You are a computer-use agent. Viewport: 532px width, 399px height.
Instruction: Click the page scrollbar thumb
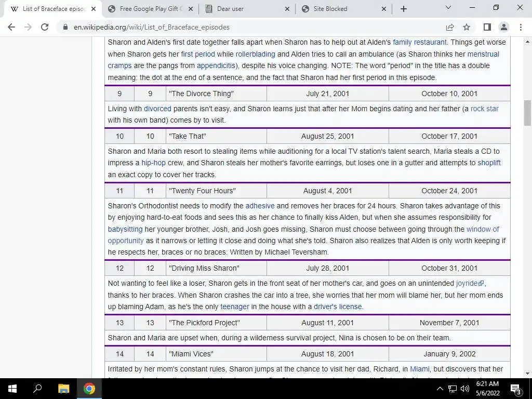tap(527, 113)
